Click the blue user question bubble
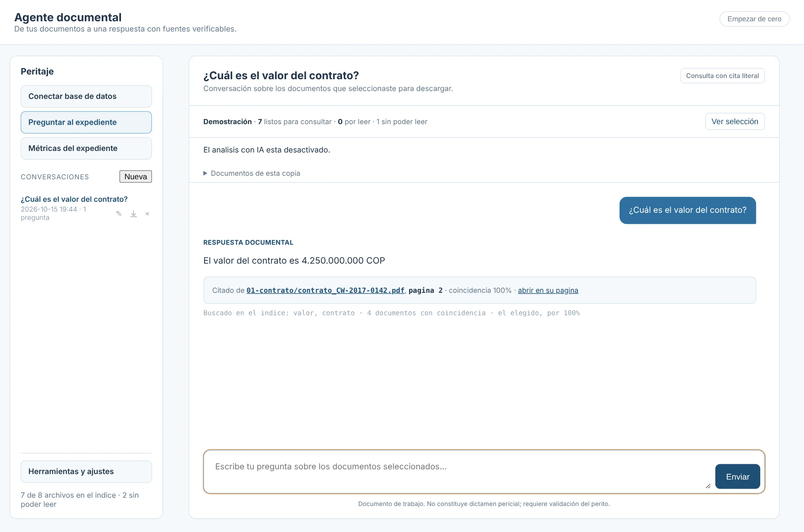804x532 pixels. [x=688, y=210]
